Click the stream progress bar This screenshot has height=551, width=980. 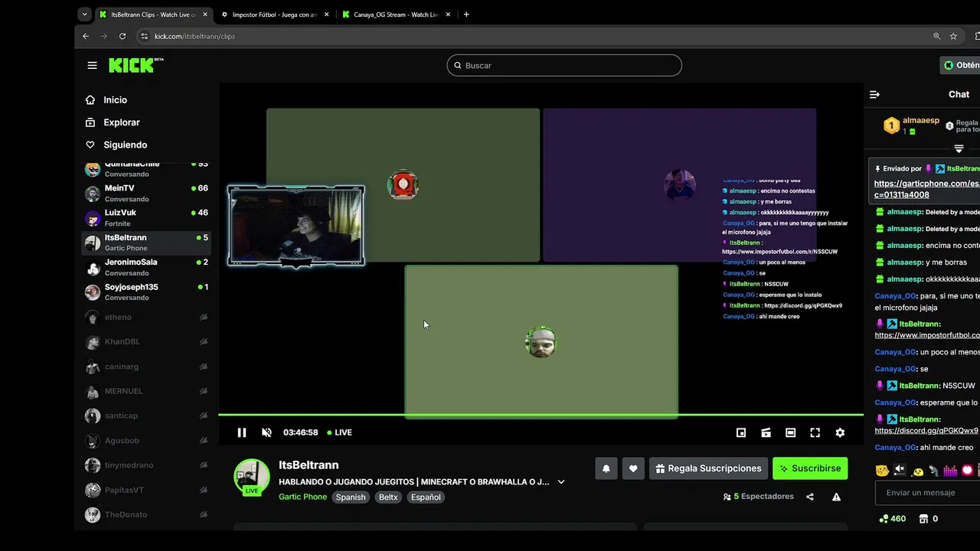541,415
